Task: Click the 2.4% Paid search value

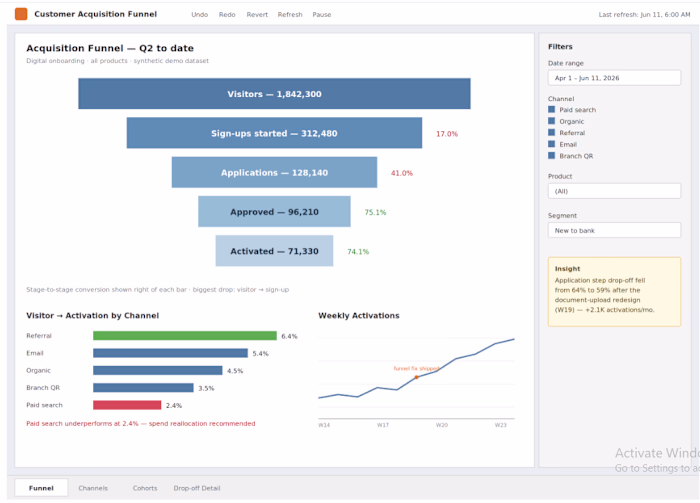Action: coord(174,406)
